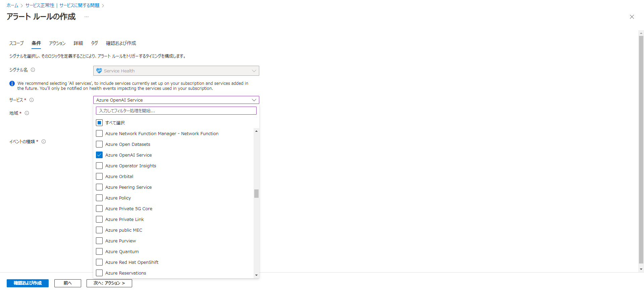This screenshot has width=644, height=294.
Task: Switch to the スコープ tab
Action: tap(16, 43)
